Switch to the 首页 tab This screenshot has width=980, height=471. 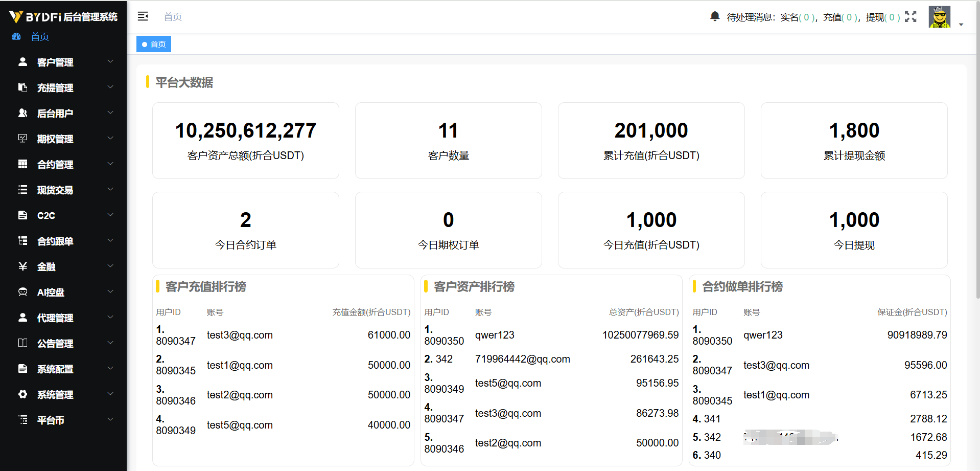point(153,44)
